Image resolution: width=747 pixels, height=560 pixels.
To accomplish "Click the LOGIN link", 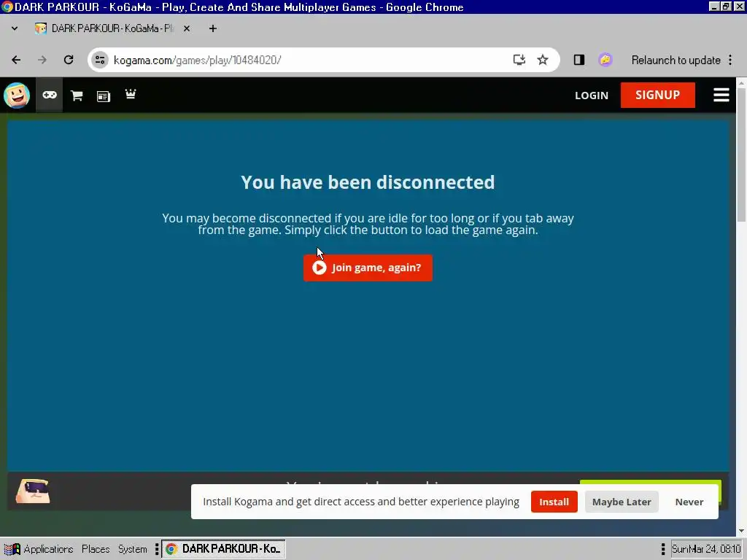I will tap(591, 96).
